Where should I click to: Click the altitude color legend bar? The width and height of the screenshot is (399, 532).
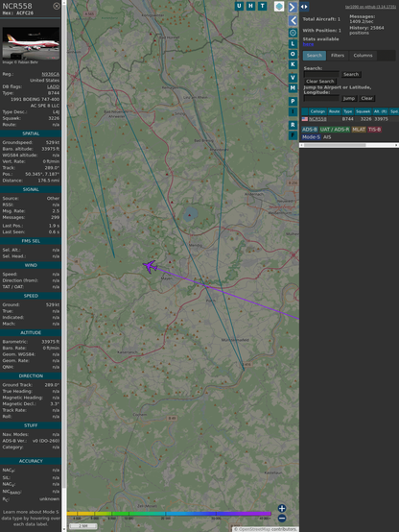(169, 514)
